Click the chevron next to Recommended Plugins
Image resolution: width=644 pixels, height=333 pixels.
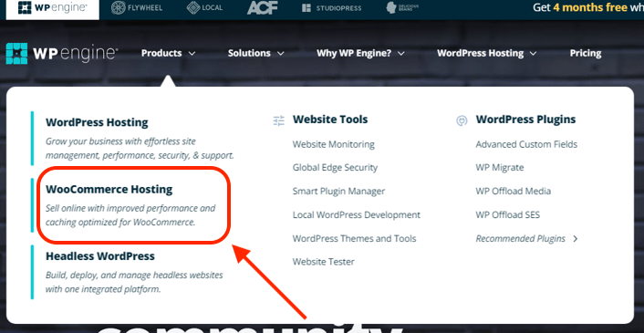[x=575, y=239]
